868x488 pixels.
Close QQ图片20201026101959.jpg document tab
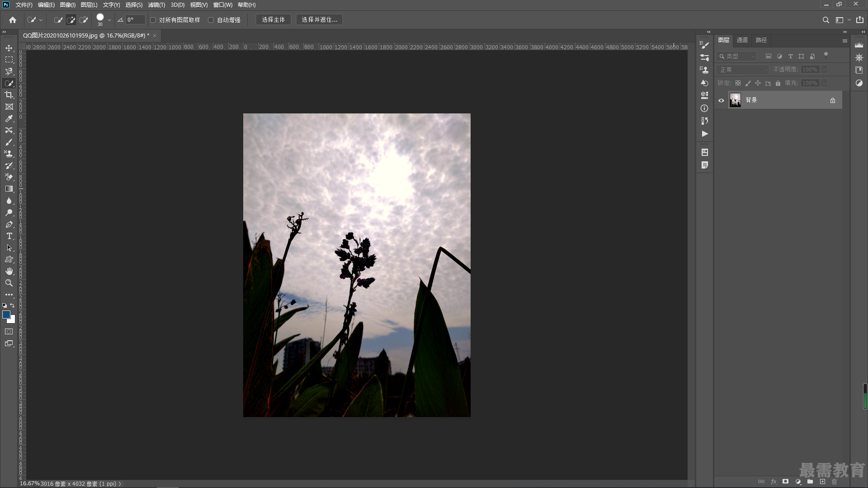[x=155, y=36]
